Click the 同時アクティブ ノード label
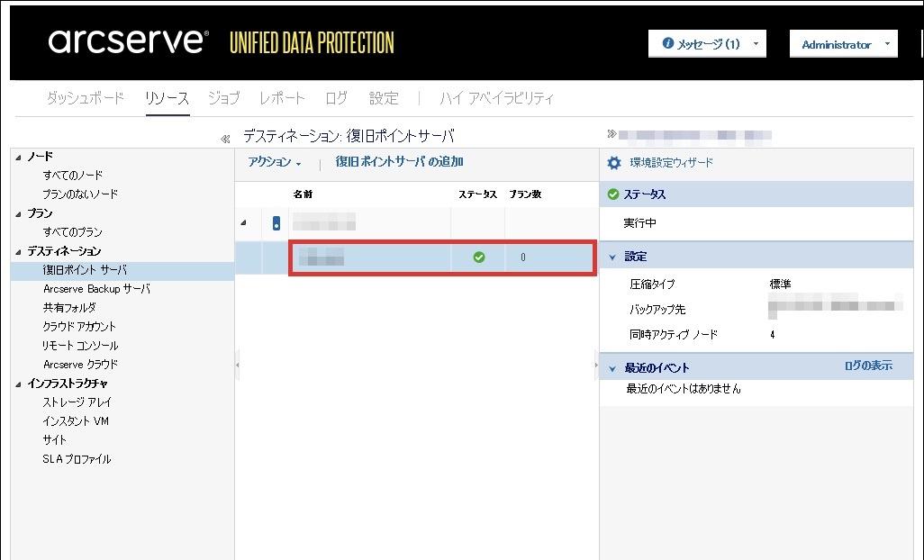The image size is (924, 560). coord(674,335)
